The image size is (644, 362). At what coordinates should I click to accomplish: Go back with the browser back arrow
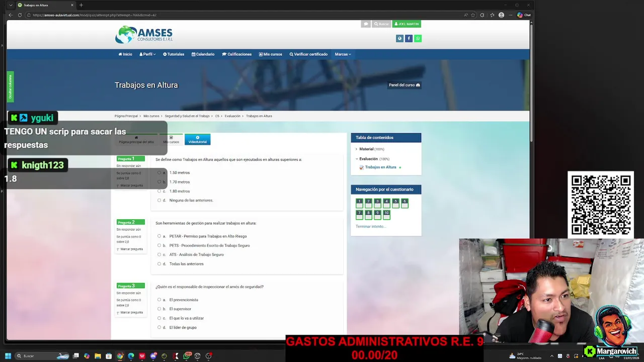[11, 15]
